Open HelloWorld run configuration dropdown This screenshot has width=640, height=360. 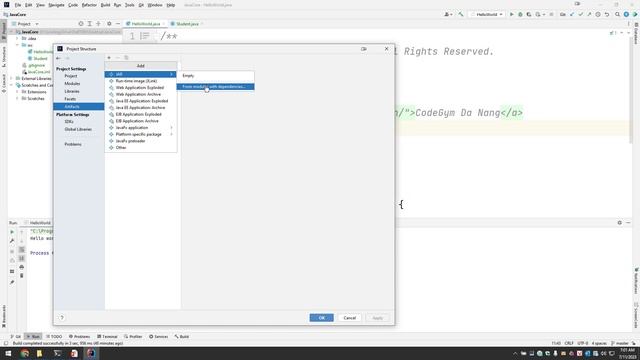[x=487, y=14]
